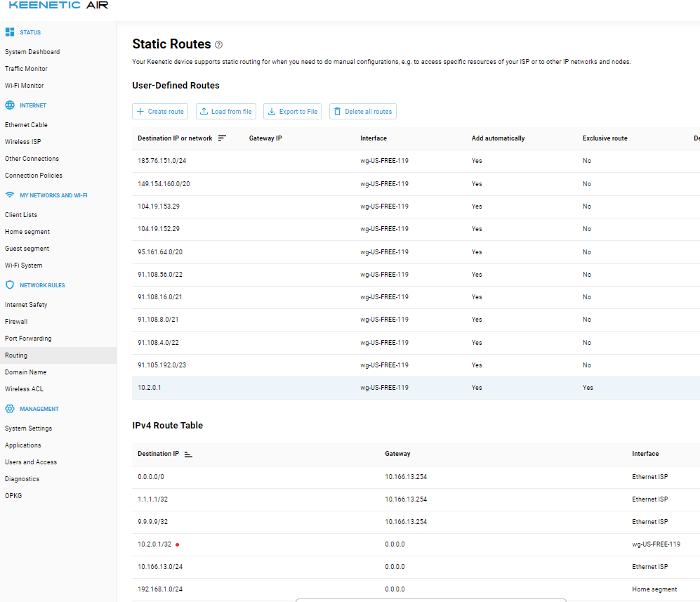This screenshot has height=602, width=700.
Task: Select the 185.76.151.0/24 route row
Action: (x=414, y=161)
